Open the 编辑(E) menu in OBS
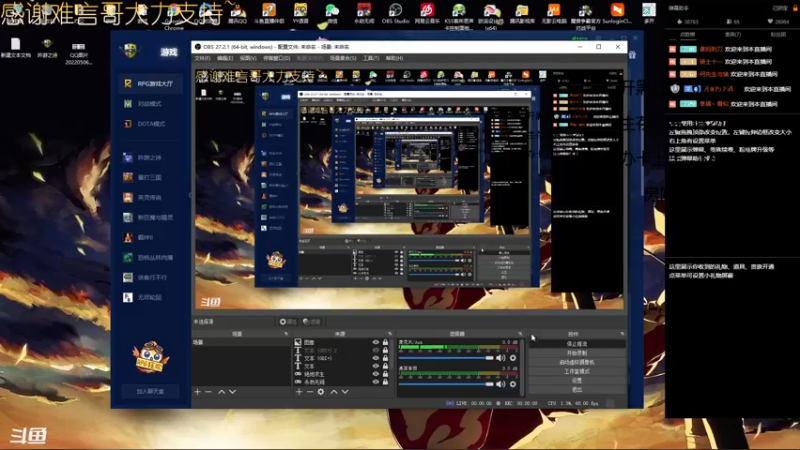This screenshot has width=800, height=450. click(x=224, y=58)
